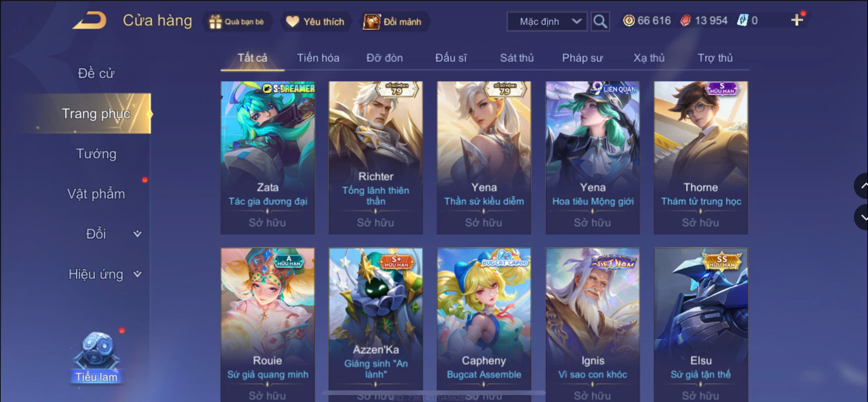Image resolution: width=868 pixels, height=402 pixels.
Task: Switch to the Sát thủ tab
Action: tap(517, 58)
